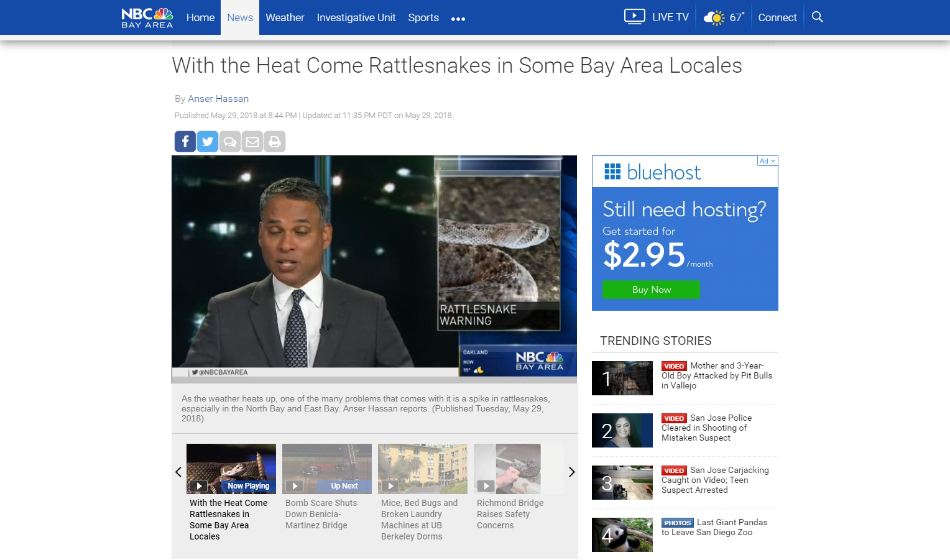Click VIDEO badge on Carjacking story
The width and height of the screenshot is (950, 560).
click(x=674, y=470)
